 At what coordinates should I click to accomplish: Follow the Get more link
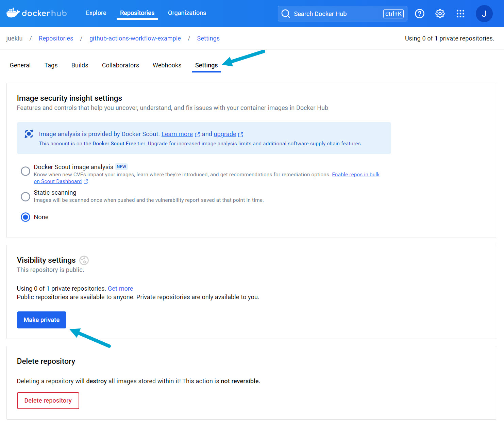[120, 289]
